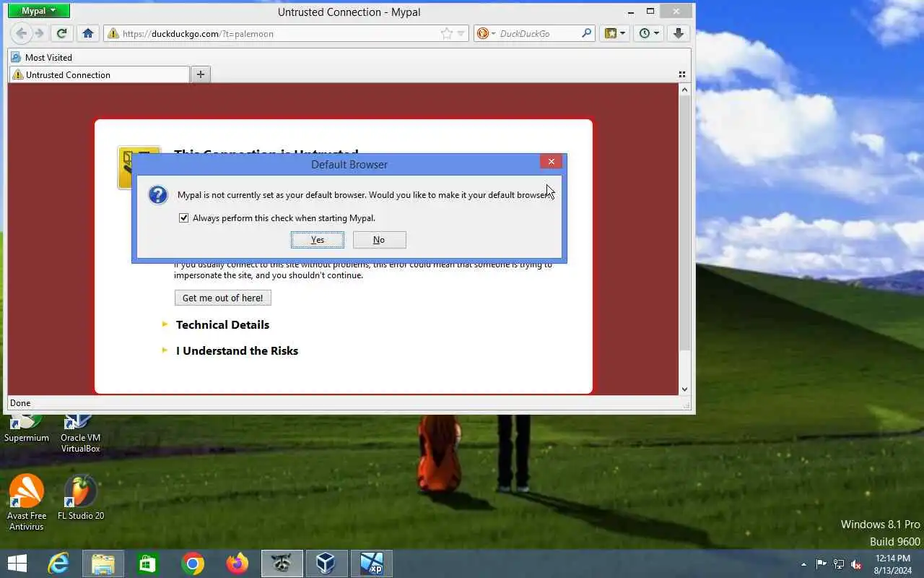Select Oracle VM VirtualBox desktop shortcut
The height and width of the screenshot is (578, 924).
[80, 432]
